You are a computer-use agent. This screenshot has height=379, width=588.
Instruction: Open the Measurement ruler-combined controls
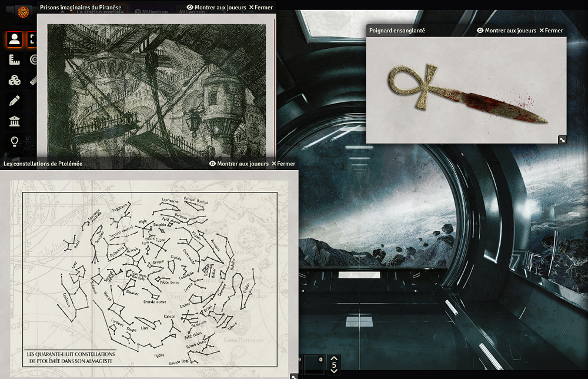[15, 60]
